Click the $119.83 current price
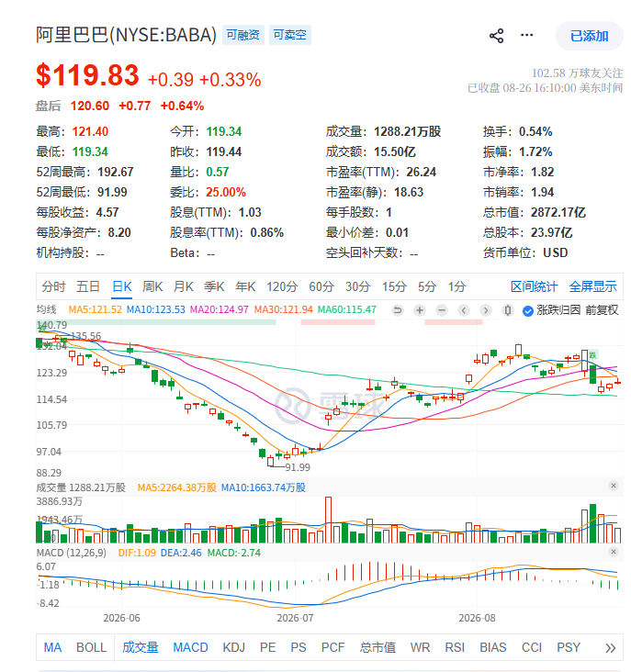 (87, 75)
